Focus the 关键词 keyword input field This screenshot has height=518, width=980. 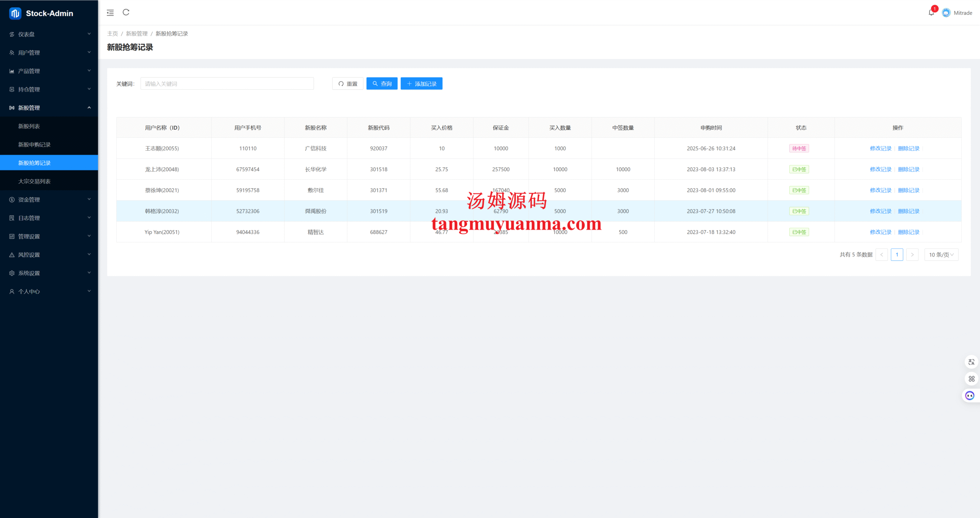click(x=227, y=83)
